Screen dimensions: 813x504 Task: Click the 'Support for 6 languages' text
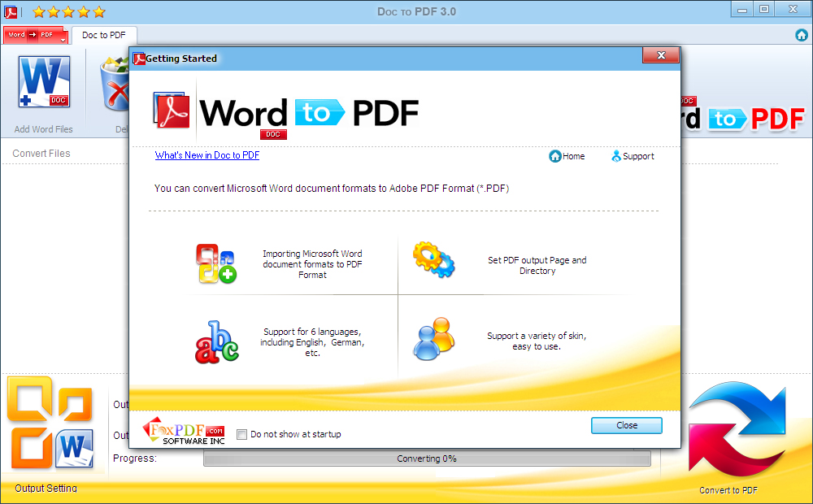(x=312, y=342)
